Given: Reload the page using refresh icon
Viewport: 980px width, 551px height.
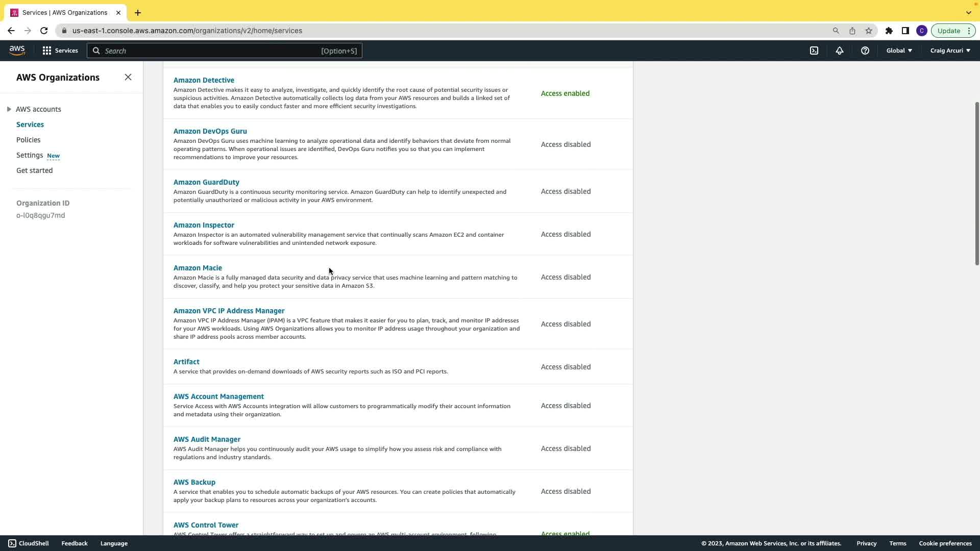Looking at the screenshot, I should 44,31.
